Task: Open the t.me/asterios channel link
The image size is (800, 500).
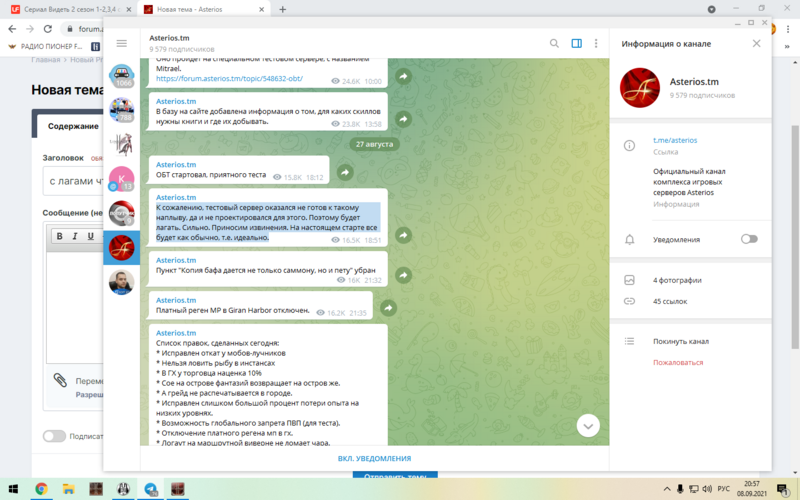Action: (x=675, y=140)
